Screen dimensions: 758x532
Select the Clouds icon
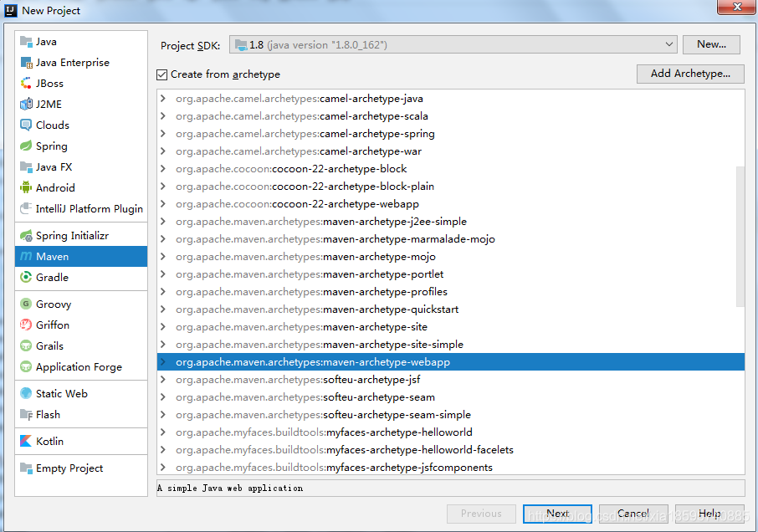(26, 125)
